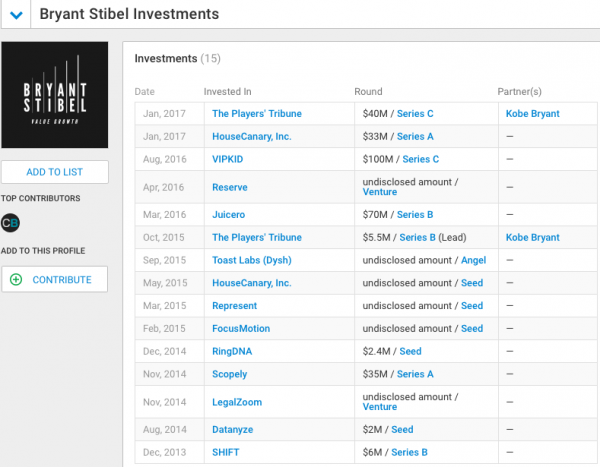Open the HouseCanary, Inc. Jan 2017 link
Screen dimensions: 600x467
[x=251, y=136]
